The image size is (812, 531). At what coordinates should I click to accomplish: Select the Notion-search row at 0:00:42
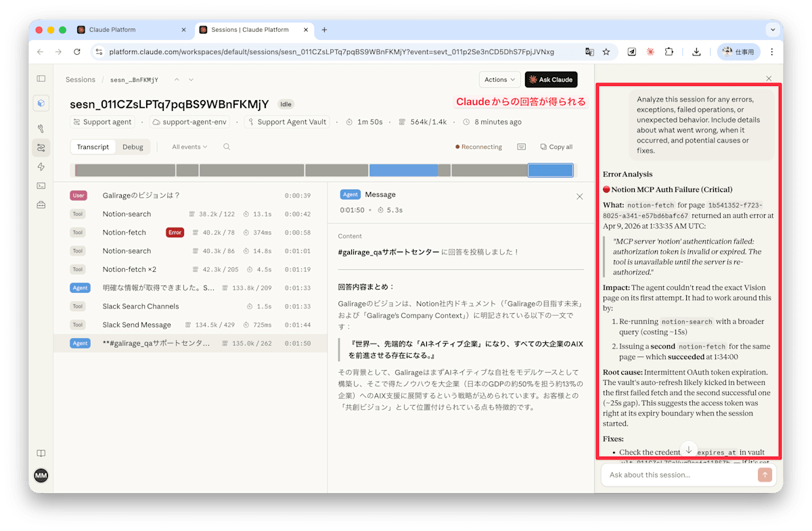pos(190,214)
